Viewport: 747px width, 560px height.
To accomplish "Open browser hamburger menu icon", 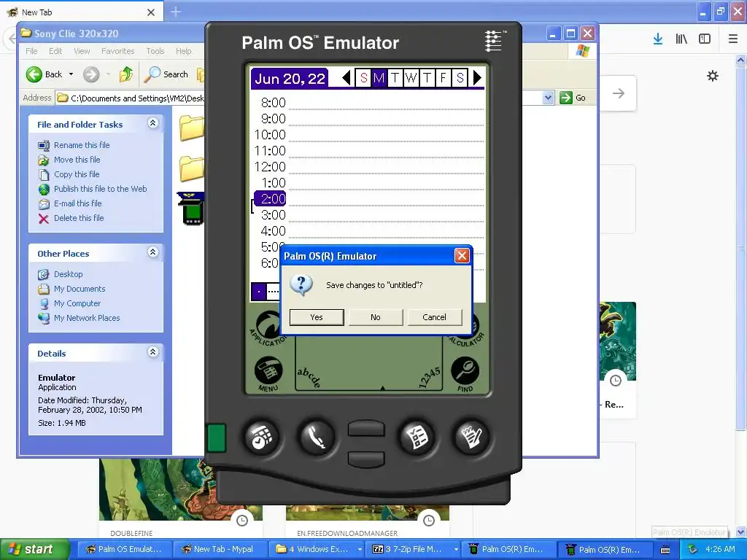I will pos(732,39).
